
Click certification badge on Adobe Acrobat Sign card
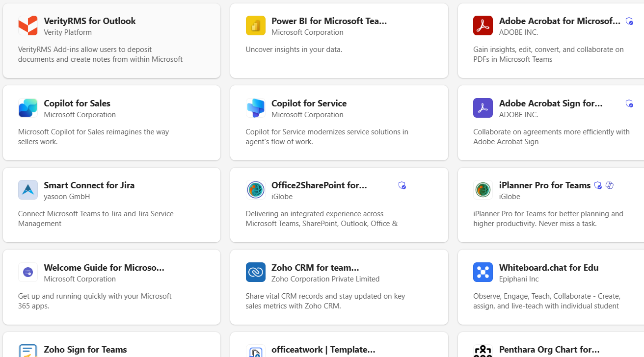click(x=629, y=103)
